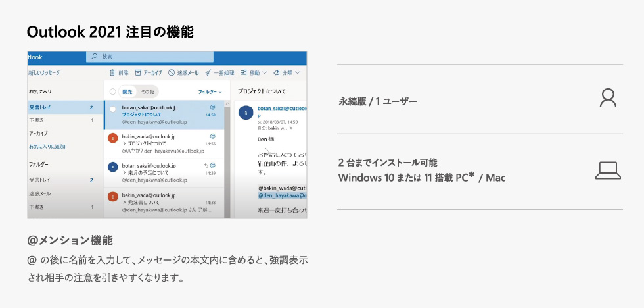Click the アーカイブ toolbar button

149,73
